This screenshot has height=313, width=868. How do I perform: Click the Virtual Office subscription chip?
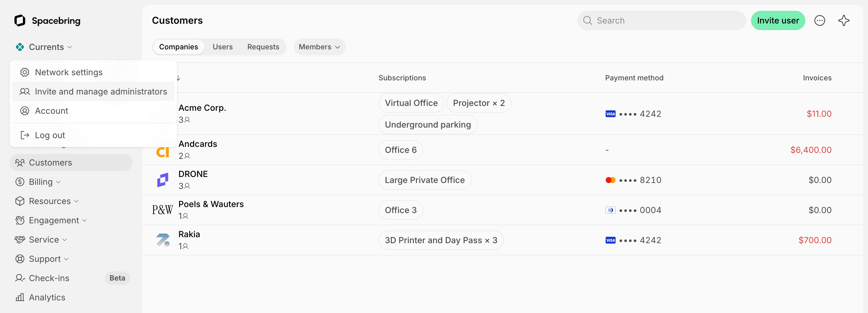(x=411, y=103)
